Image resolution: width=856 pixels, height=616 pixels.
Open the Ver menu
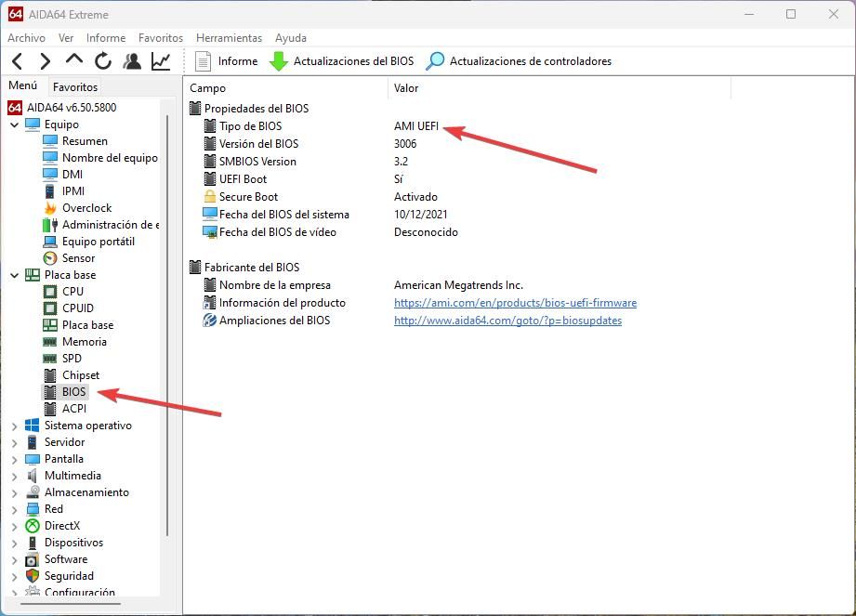pos(66,38)
